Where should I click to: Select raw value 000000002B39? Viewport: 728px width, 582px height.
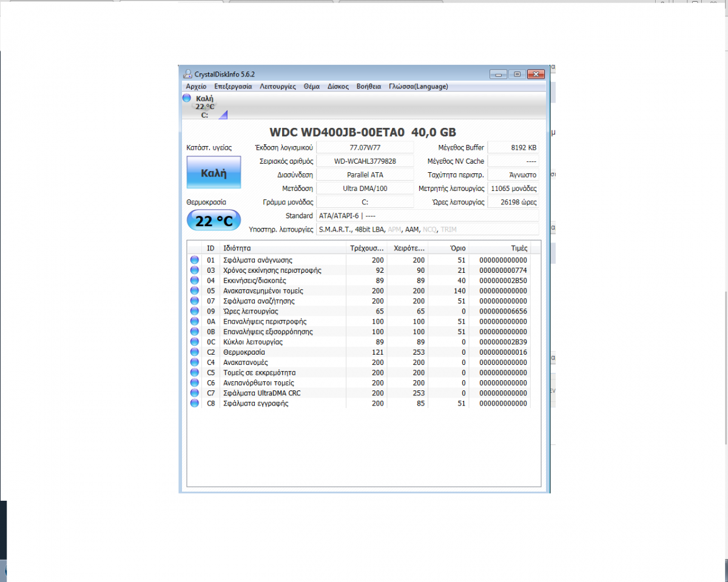click(x=503, y=342)
